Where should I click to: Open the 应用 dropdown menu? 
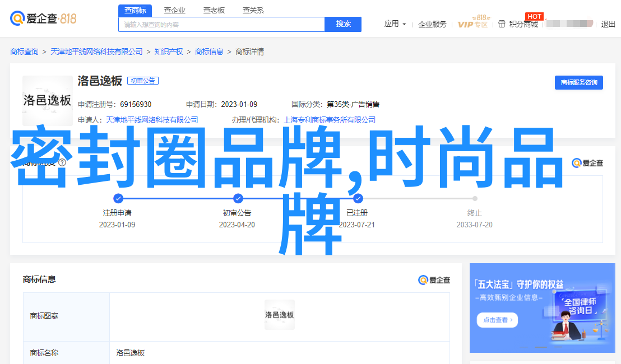click(x=395, y=24)
